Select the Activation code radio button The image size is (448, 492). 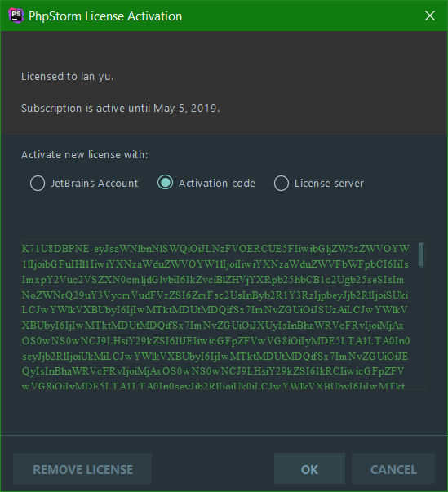coord(165,182)
